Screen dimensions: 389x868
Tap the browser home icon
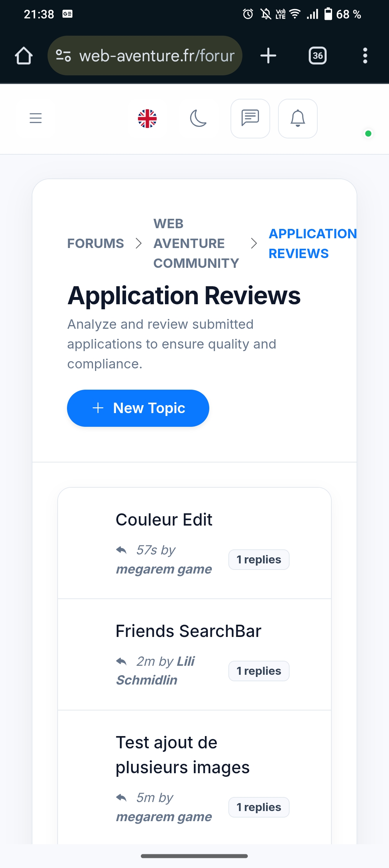(24, 56)
